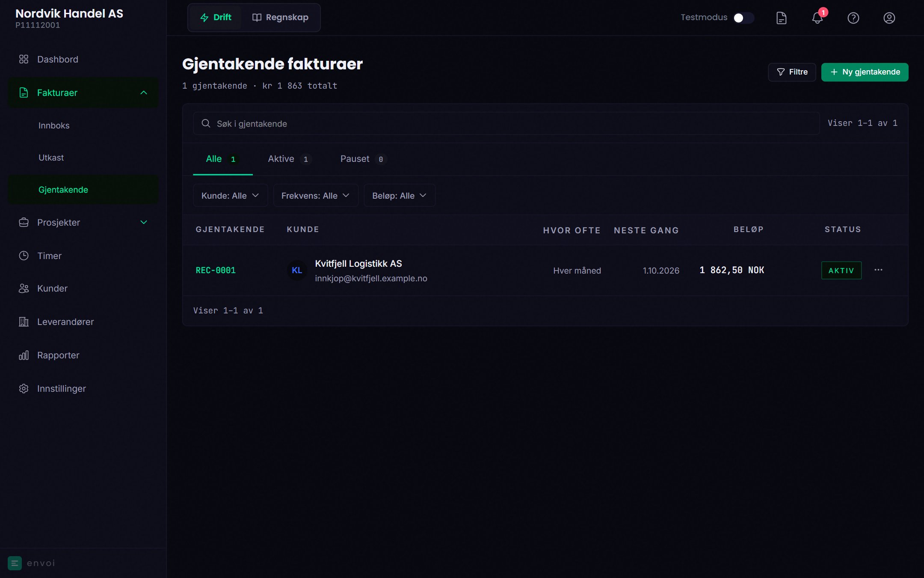Expand the Prosjekter sidebar section
924x578 pixels.
click(144, 222)
